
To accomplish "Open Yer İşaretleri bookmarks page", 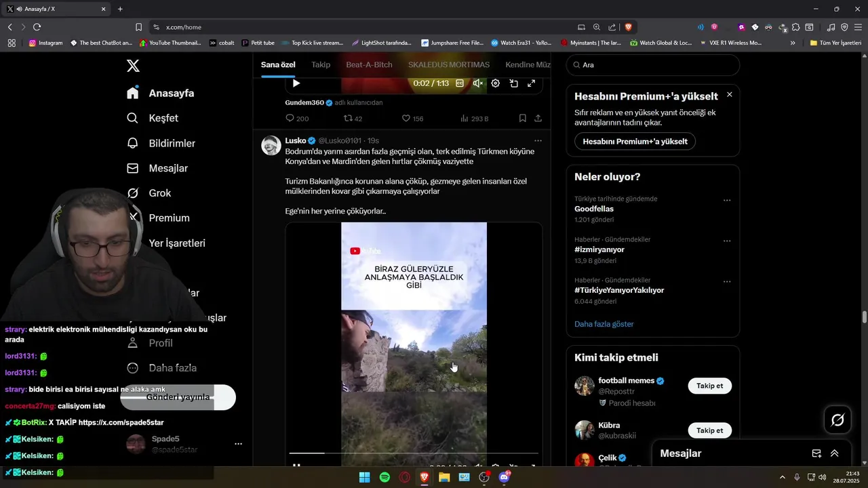I will pyautogui.click(x=176, y=243).
